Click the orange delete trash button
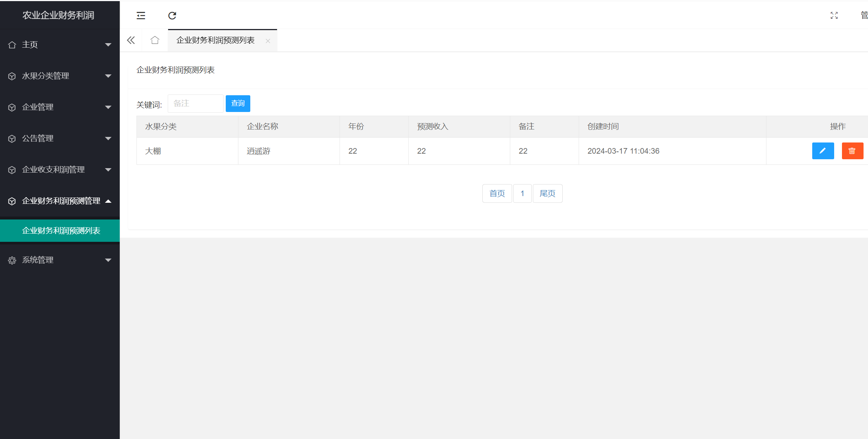Screen dimensions: 868x439 coord(852,151)
